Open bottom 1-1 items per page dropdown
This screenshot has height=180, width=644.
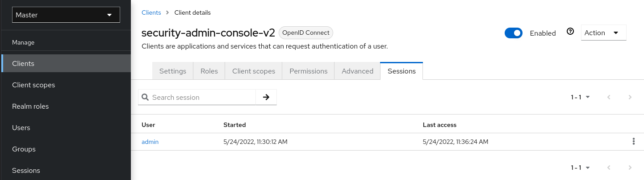point(580,168)
